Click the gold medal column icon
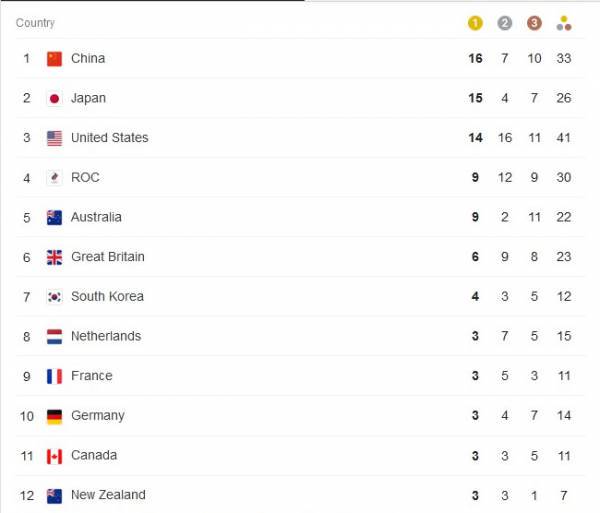Image resolution: width=600 pixels, height=513 pixels. [x=475, y=23]
